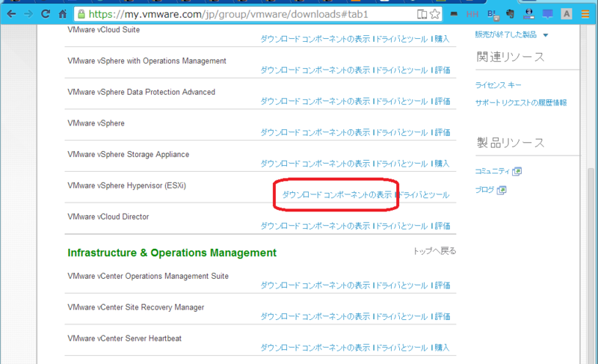Open the Evernote elephant extension icon

[511, 14]
